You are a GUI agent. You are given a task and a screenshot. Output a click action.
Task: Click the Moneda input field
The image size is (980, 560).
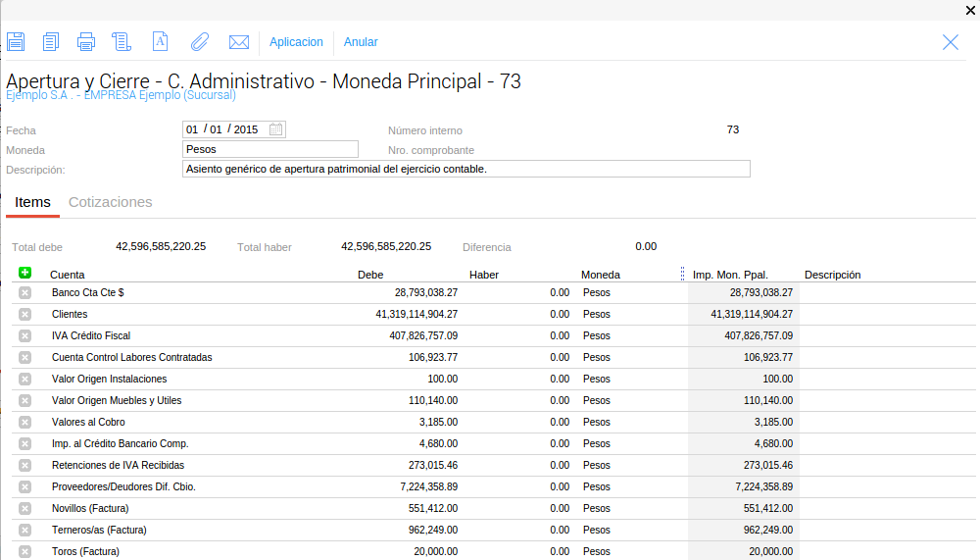coord(269,149)
